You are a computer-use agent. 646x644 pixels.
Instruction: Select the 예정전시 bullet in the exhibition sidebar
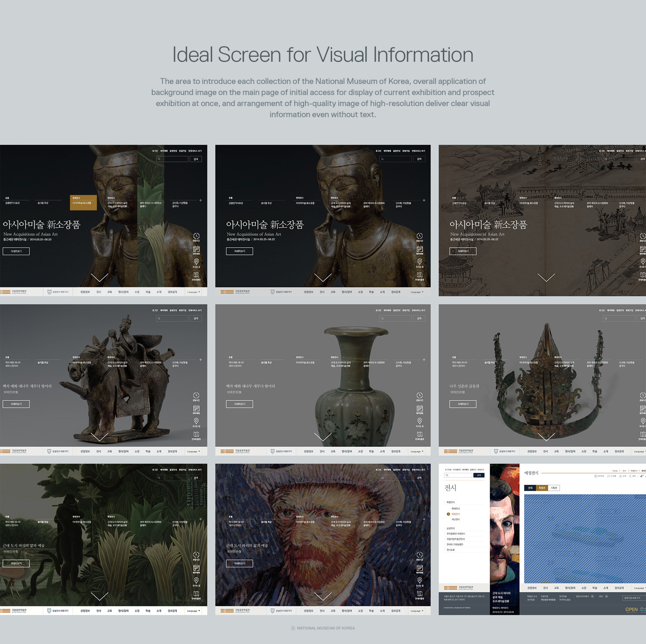pyautogui.click(x=448, y=514)
